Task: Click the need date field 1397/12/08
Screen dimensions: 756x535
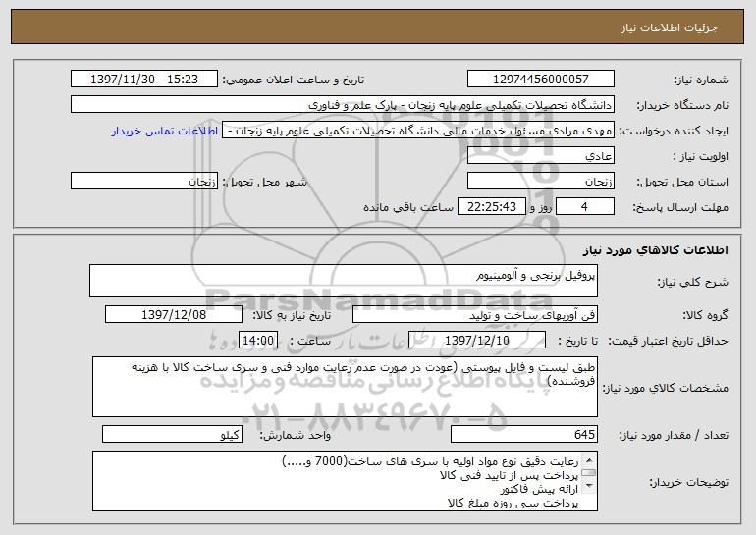Action: point(174,315)
